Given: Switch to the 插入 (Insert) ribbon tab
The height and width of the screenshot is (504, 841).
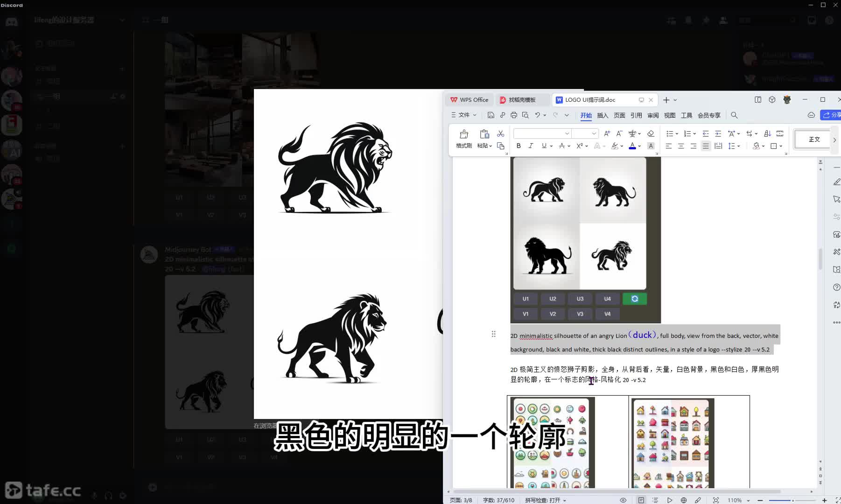Looking at the screenshot, I should [x=603, y=115].
